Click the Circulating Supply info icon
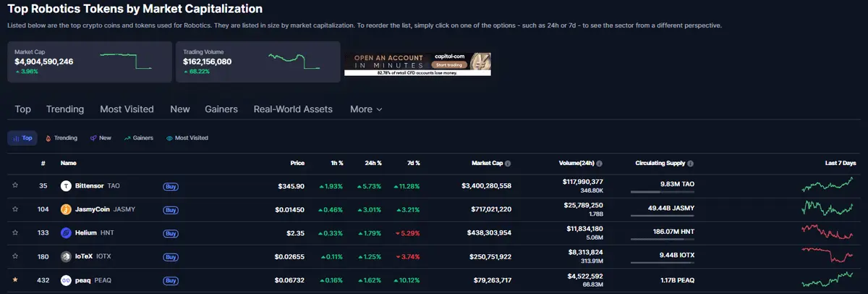 pos(691,164)
